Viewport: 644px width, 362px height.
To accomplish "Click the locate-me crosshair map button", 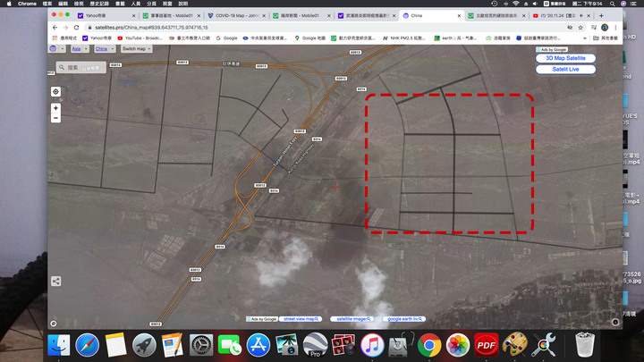I will pos(55,91).
